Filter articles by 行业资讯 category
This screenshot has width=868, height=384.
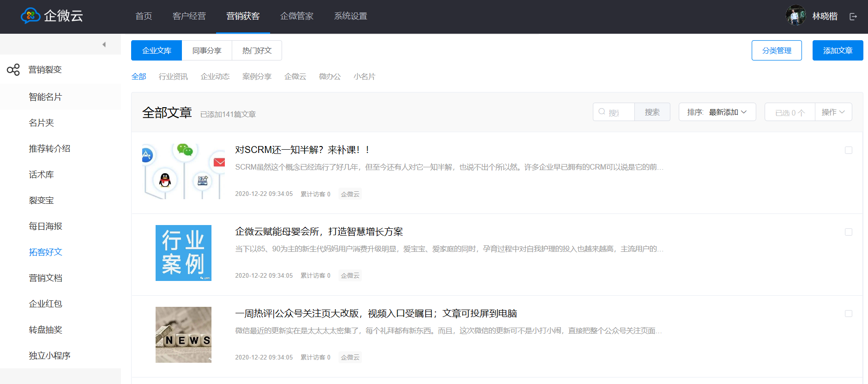pos(173,77)
